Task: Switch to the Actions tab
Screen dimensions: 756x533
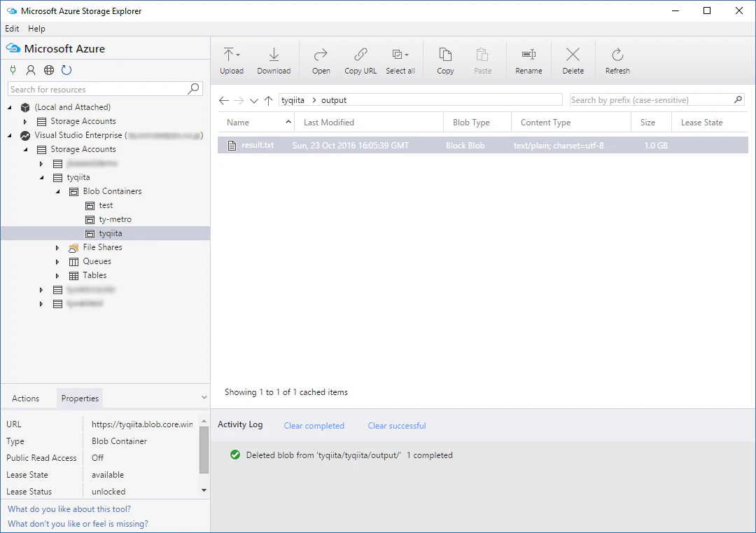Action: (x=26, y=399)
